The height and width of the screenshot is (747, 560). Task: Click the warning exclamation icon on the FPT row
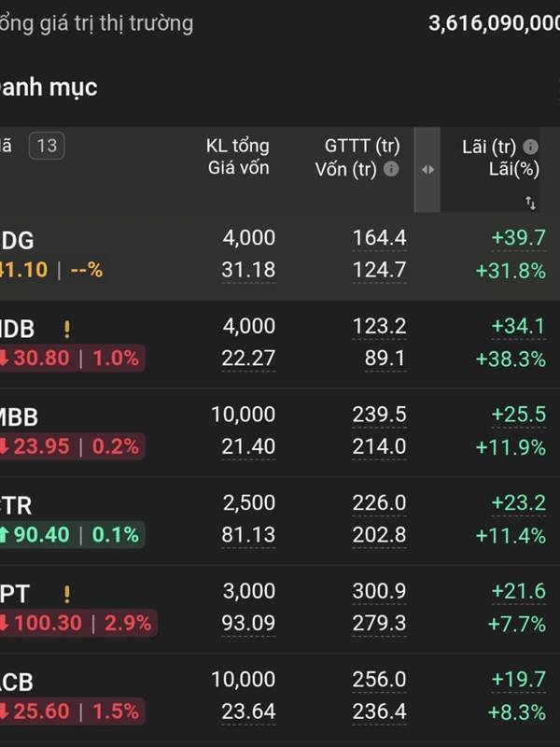(x=66, y=594)
